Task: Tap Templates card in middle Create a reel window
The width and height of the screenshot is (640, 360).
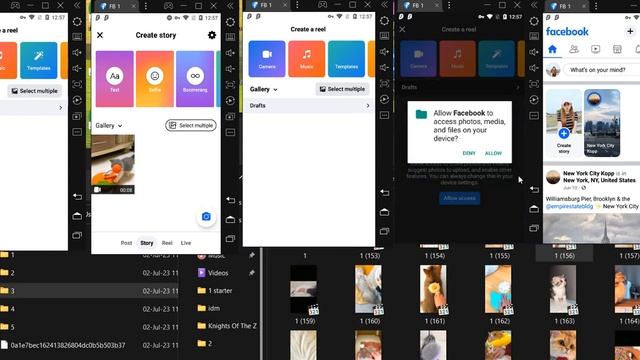Action: pos(346,59)
